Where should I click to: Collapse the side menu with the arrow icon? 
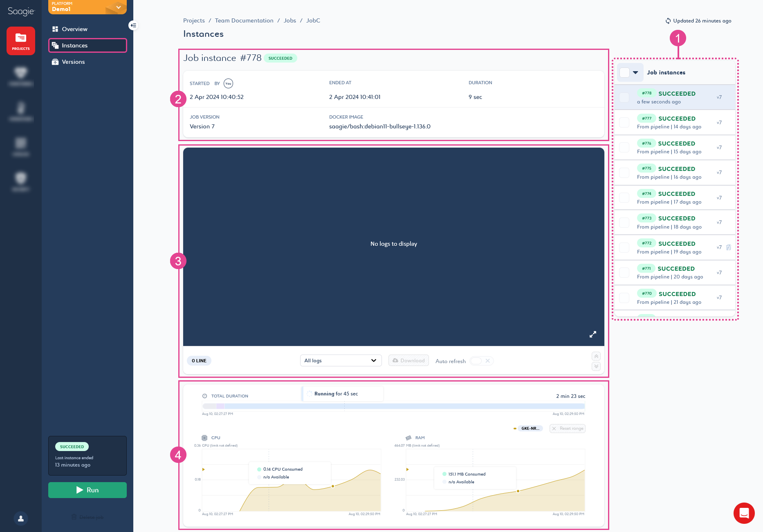133,25
